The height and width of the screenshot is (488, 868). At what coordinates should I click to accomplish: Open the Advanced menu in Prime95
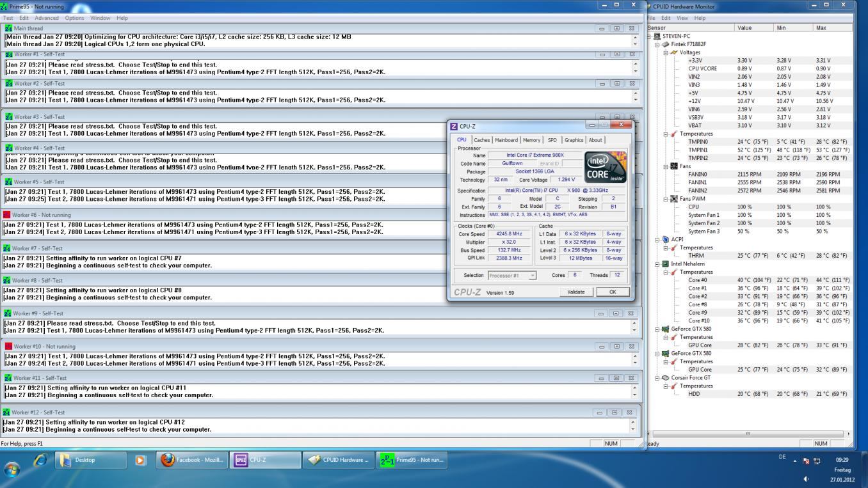[47, 18]
